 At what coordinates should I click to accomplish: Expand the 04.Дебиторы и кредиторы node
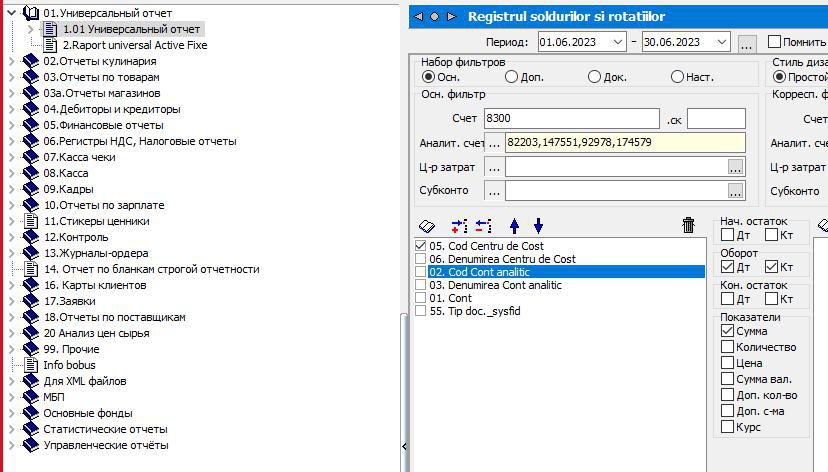pos(12,109)
